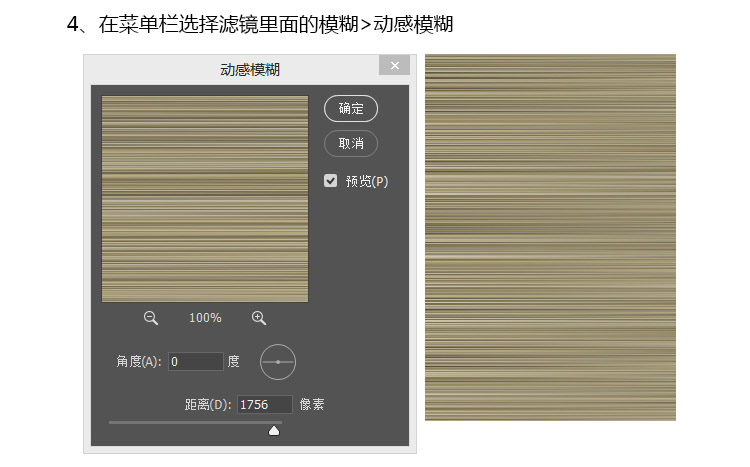750x467 pixels.
Task: Confirm with the 确定 button
Action: coord(351,109)
